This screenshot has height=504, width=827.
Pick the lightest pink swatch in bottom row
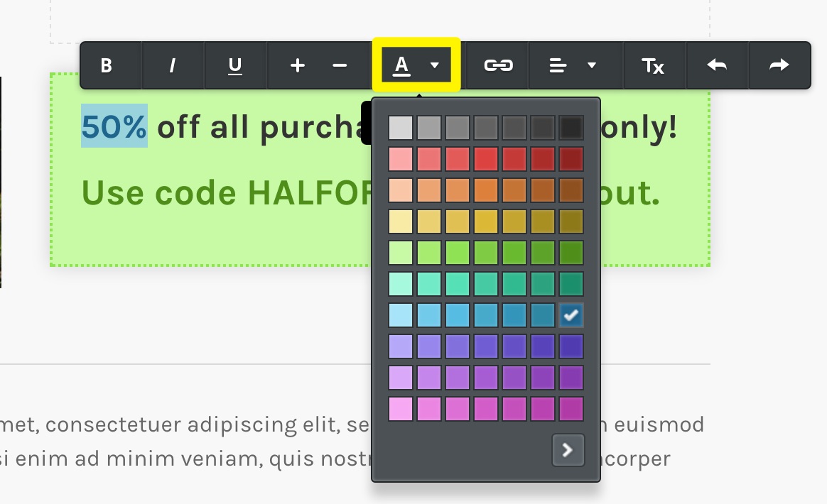pos(401,409)
